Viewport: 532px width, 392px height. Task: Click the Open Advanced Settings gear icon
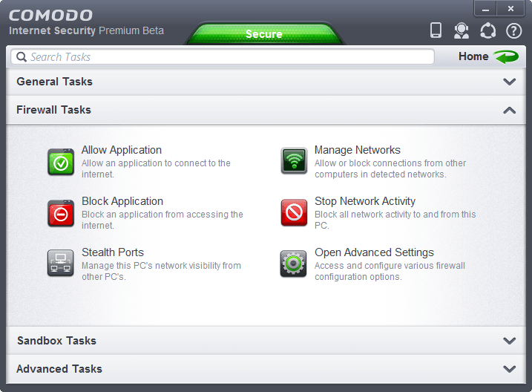click(294, 264)
